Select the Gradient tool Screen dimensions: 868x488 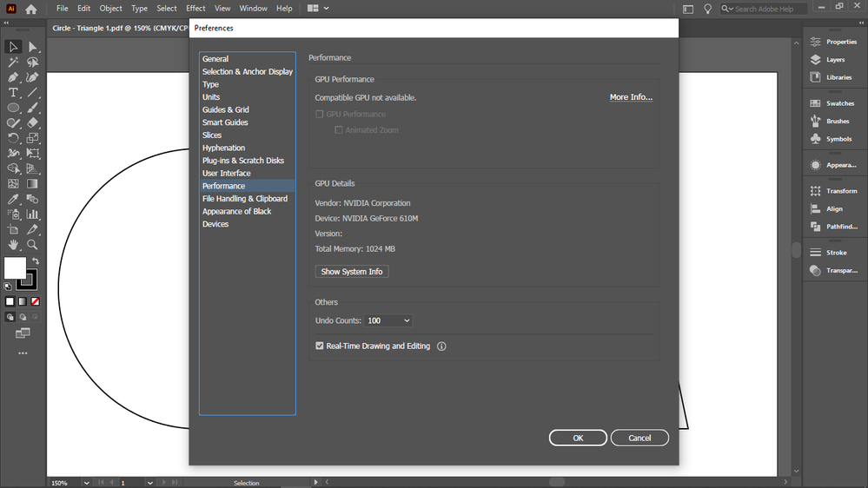click(x=33, y=184)
